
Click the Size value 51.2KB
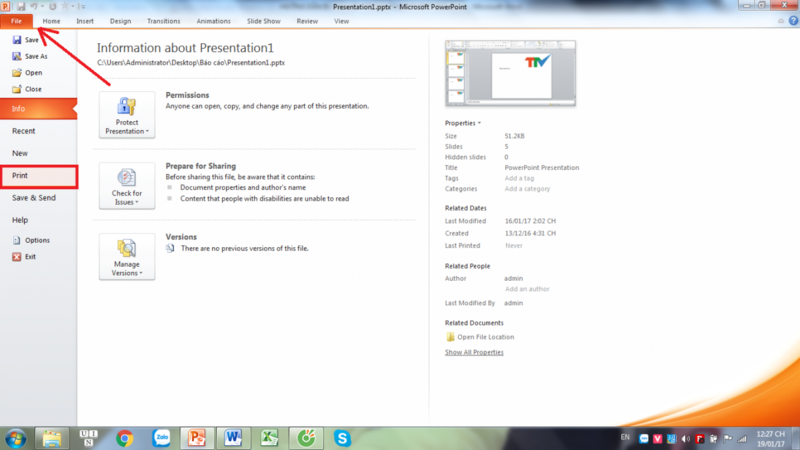point(514,136)
